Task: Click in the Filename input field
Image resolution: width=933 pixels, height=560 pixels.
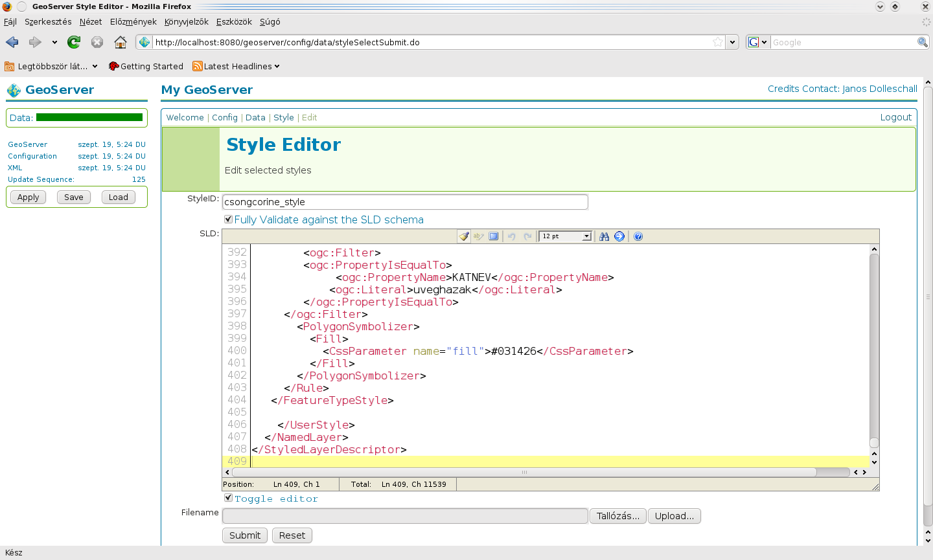Action: click(x=405, y=516)
